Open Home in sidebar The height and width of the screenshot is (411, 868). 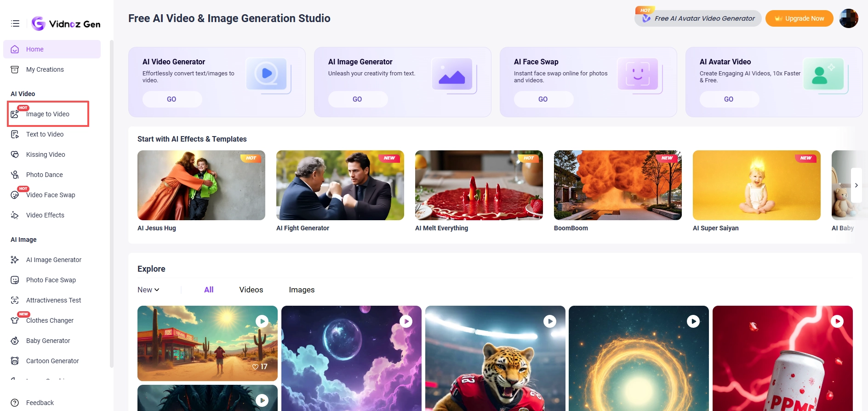click(x=52, y=49)
